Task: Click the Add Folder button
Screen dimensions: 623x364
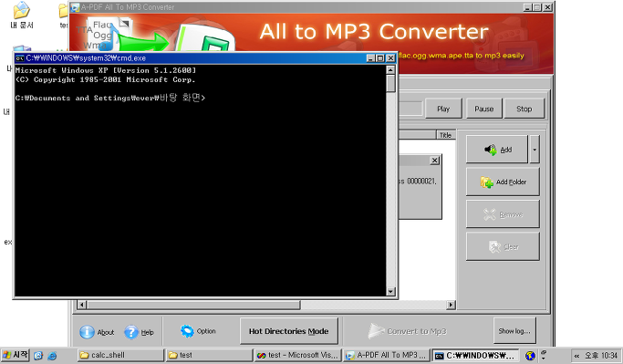Action: pos(503,182)
